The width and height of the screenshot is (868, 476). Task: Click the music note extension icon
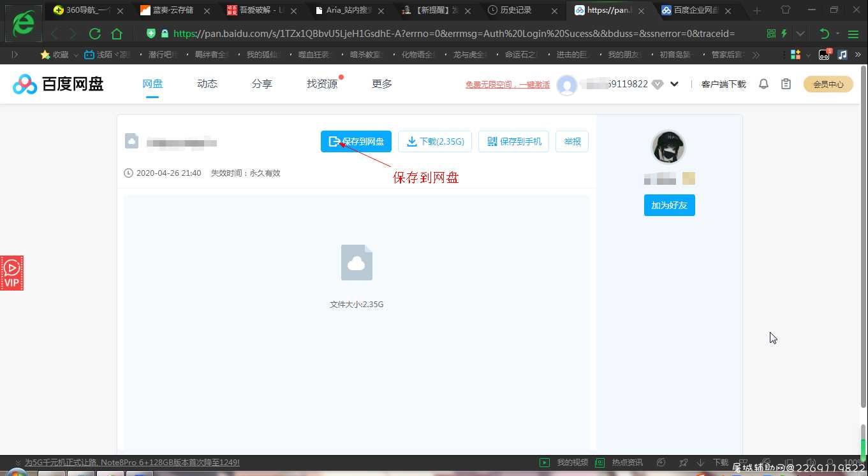(842, 55)
